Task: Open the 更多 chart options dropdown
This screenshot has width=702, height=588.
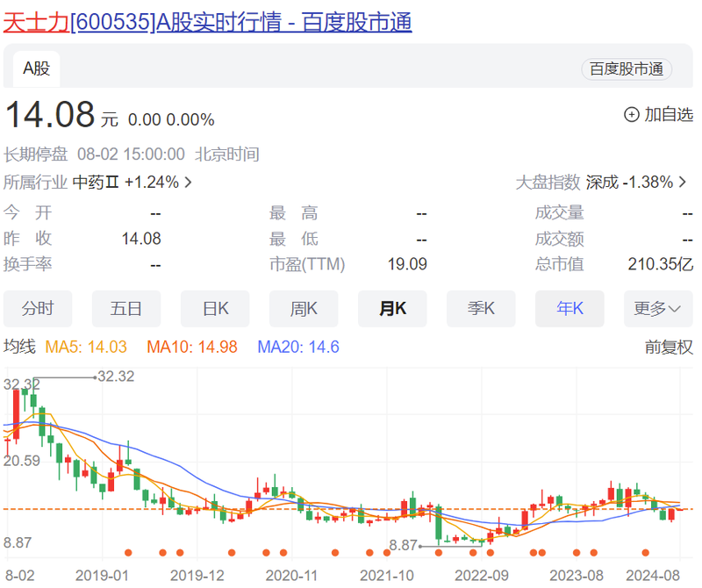Action: point(652,309)
